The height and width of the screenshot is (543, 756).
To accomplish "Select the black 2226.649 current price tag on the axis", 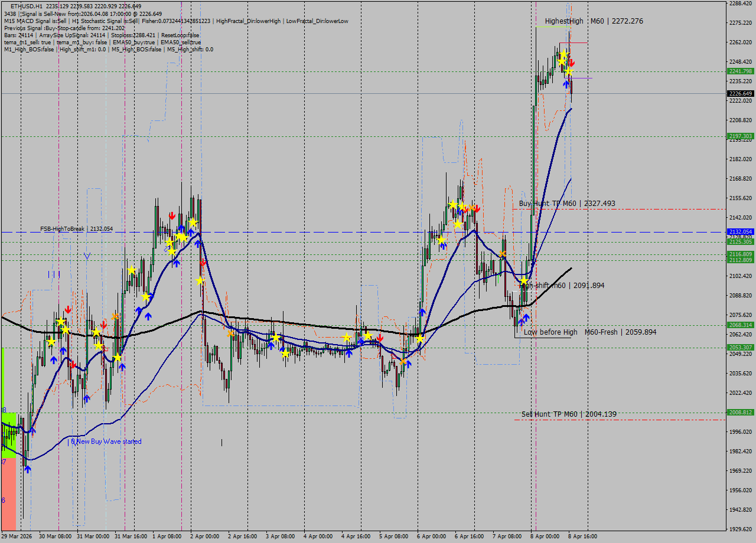I will pos(739,93).
